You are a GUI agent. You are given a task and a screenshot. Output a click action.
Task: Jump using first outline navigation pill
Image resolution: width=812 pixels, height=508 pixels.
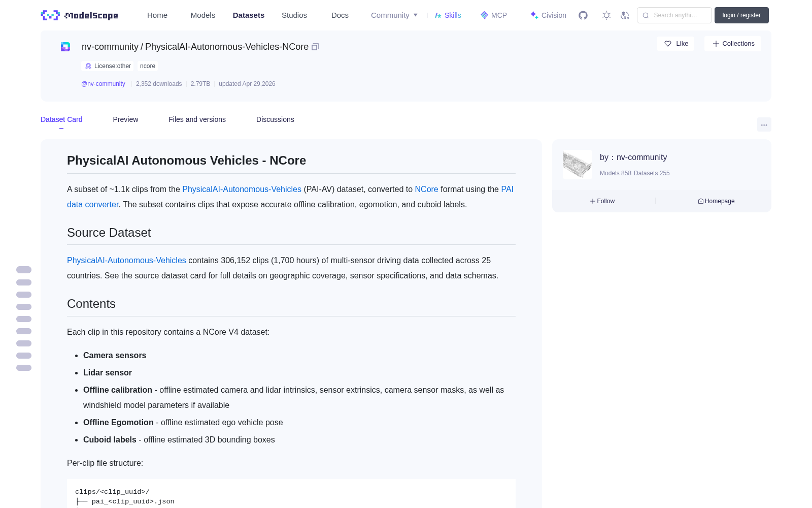[x=24, y=270]
